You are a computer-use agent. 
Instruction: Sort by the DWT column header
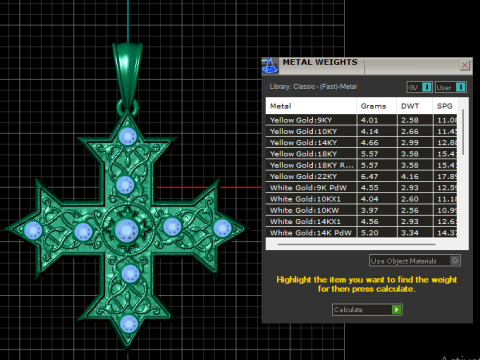click(415, 106)
